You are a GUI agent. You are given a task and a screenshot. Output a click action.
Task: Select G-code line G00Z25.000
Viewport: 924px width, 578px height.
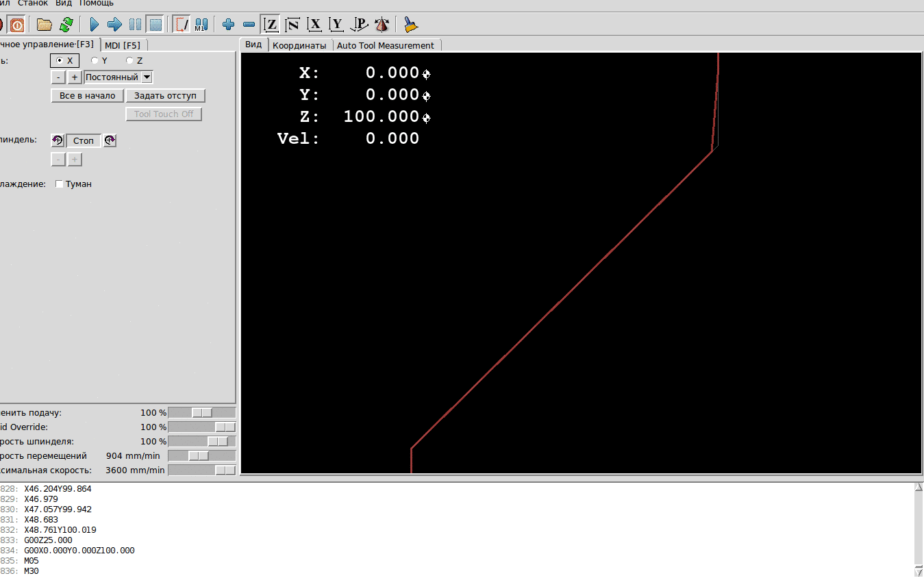click(x=48, y=540)
